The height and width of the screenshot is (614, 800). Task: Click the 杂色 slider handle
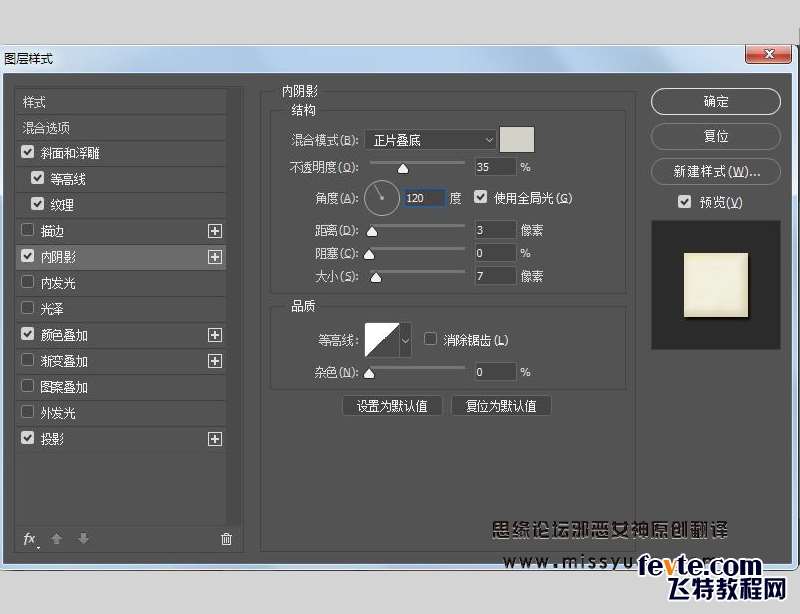coord(369,374)
